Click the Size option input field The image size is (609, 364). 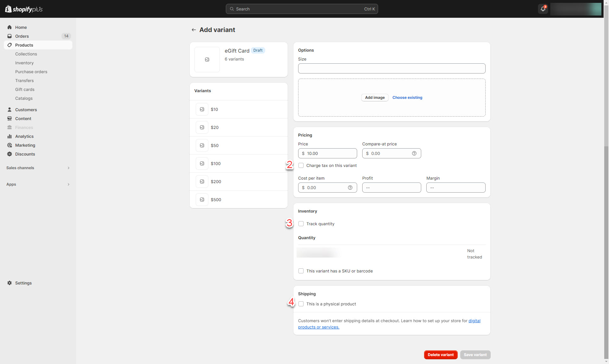pyautogui.click(x=392, y=68)
